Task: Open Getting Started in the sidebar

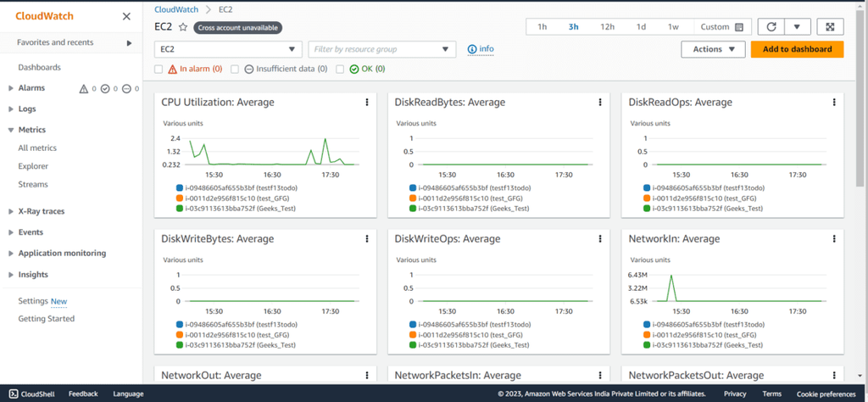Action: pyautogui.click(x=46, y=318)
